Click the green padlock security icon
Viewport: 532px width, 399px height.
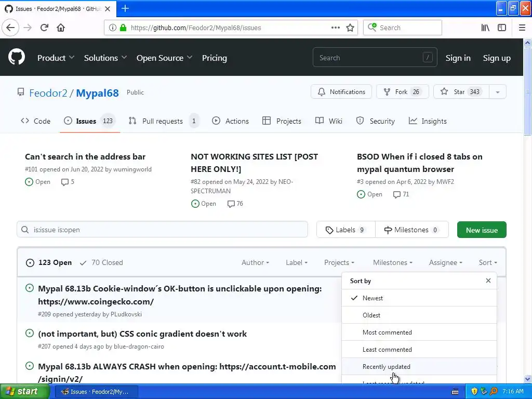pyautogui.click(x=123, y=28)
